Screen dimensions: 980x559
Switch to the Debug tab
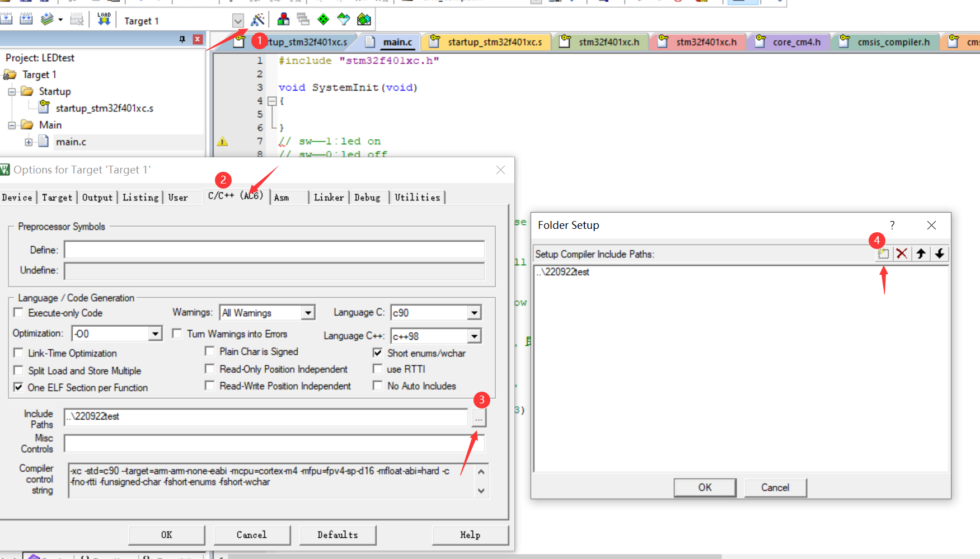pos(367,198)
